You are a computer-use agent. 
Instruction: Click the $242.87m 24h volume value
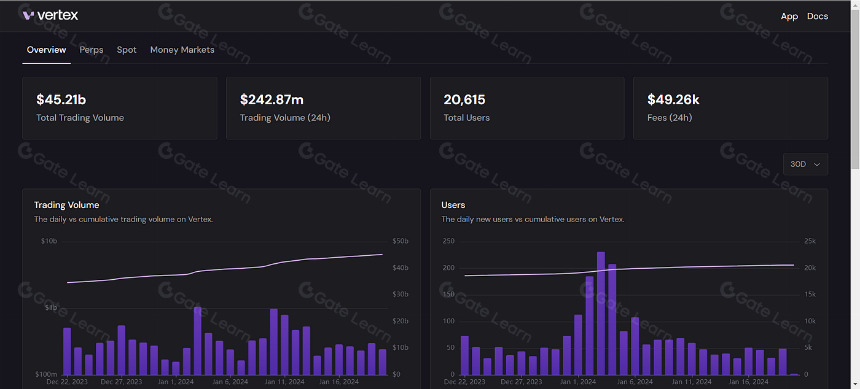click(x=271, y=99)
